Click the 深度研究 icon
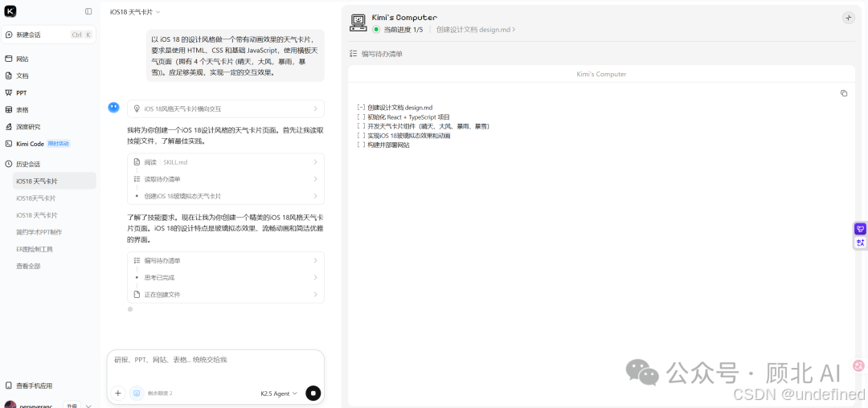868x408 pixels. (x=8, y=127)
